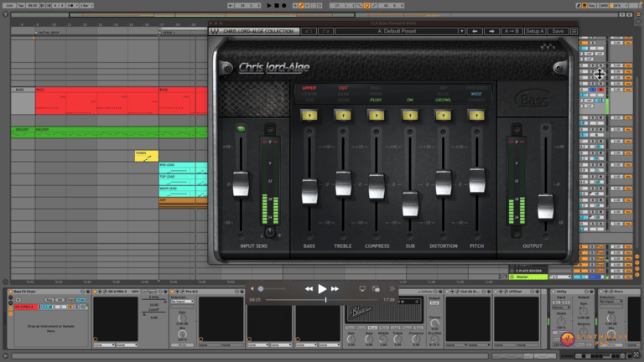644x362 pixels.
Task: Click the INITIAL DROP locator marker
Action: [49, 33]
